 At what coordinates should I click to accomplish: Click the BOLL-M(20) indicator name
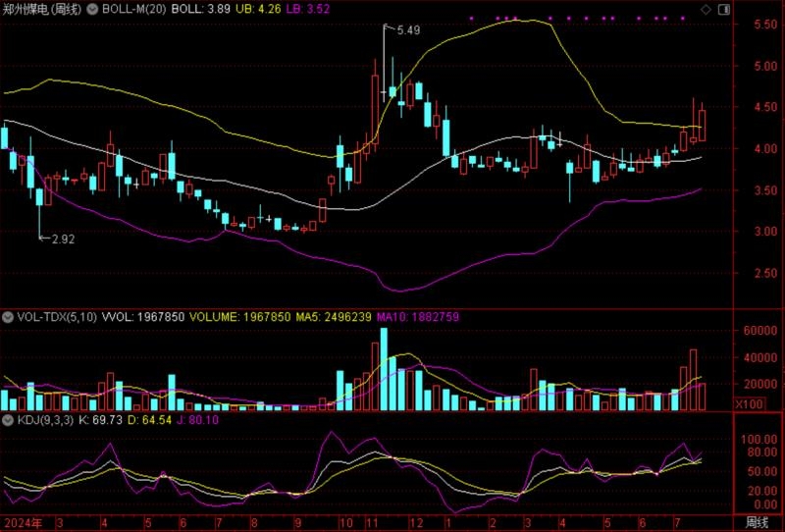(x=133, y=9)
